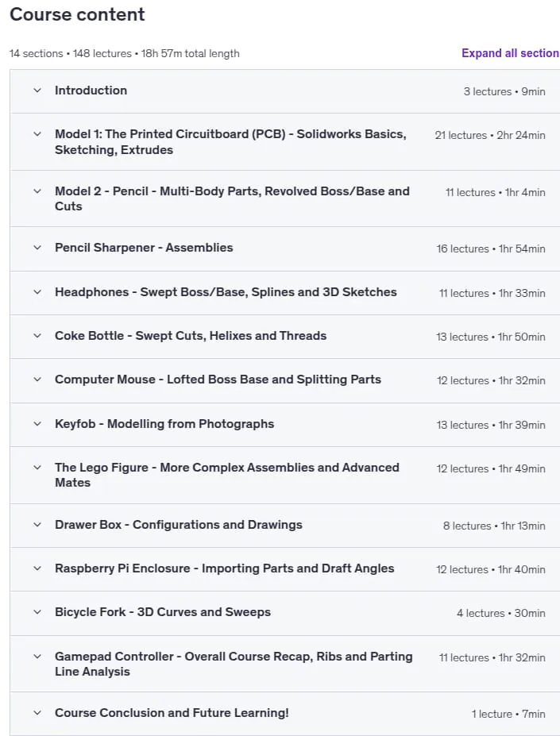
Task: Click the chevron beside Model 2 - Pencil
Action: pos(37,191)
